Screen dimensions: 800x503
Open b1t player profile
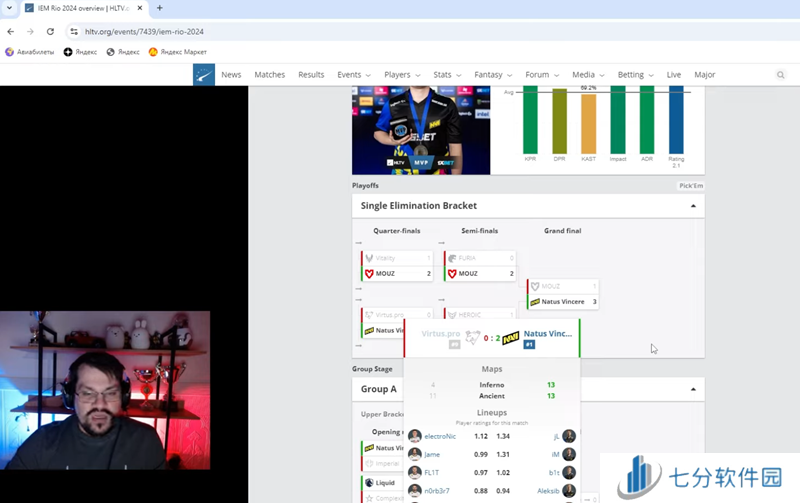[x=554, y=473]
